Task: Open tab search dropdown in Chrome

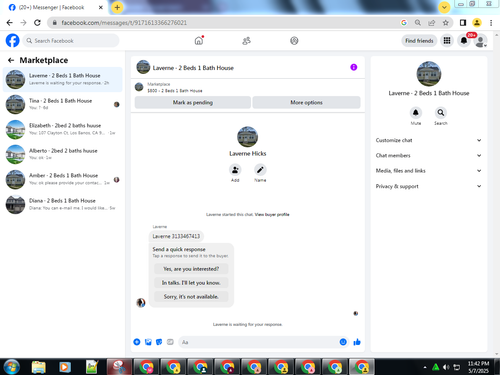Action: click(444, 7)
